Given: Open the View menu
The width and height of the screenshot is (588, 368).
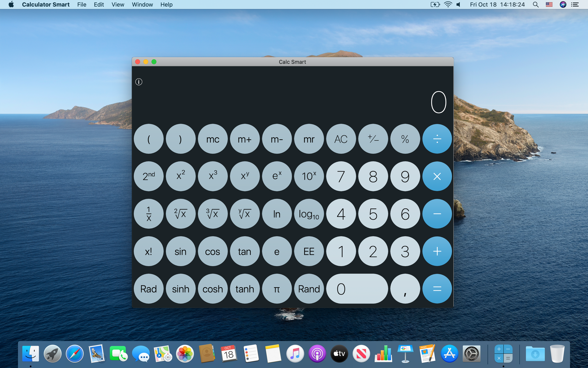Looking at the screenshot, I should 118,5.
